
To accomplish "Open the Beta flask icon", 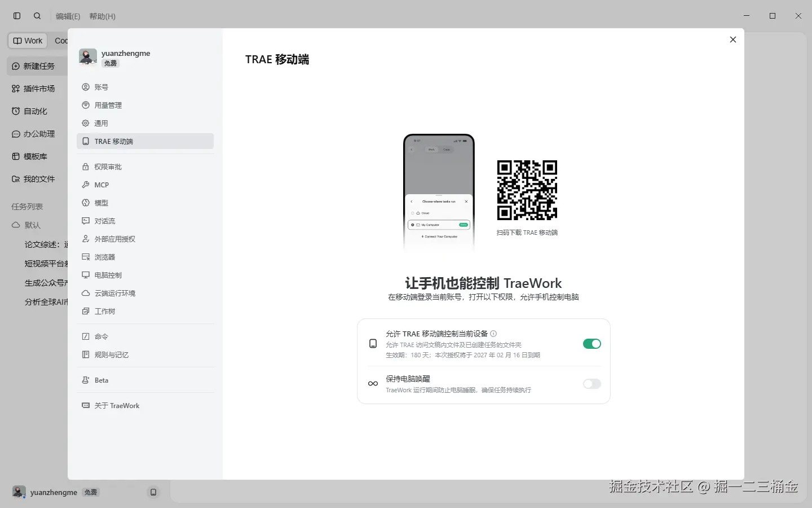I will point(86,380).
